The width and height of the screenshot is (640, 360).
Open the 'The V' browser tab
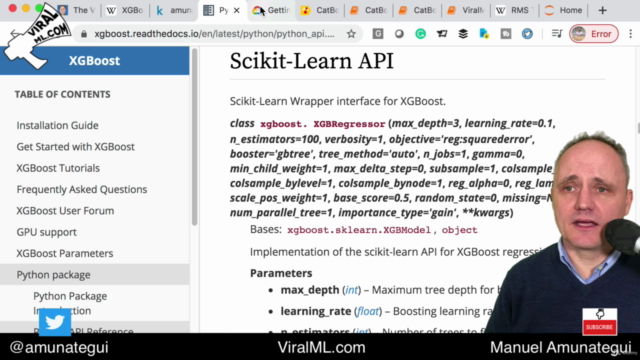coord(77,10)
